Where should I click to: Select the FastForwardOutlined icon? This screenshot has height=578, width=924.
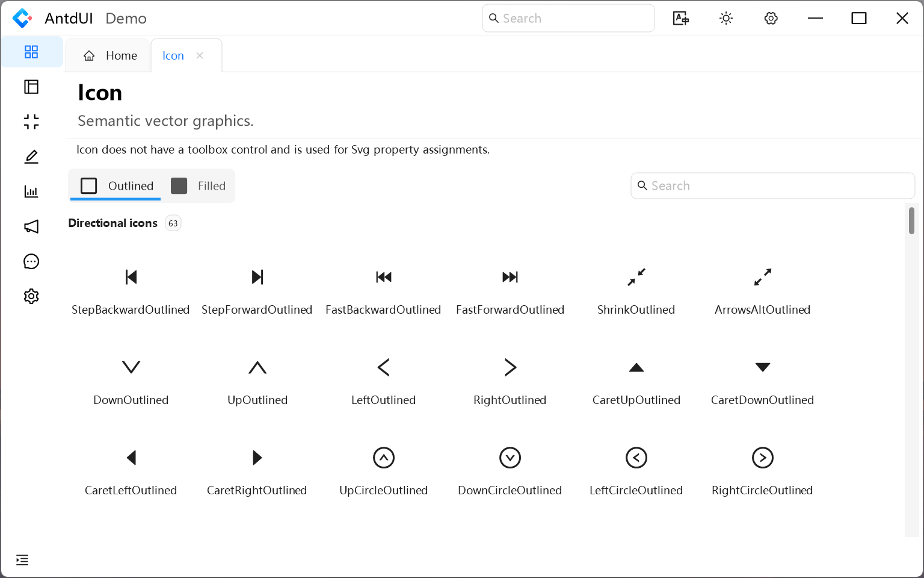pos(510,277)
